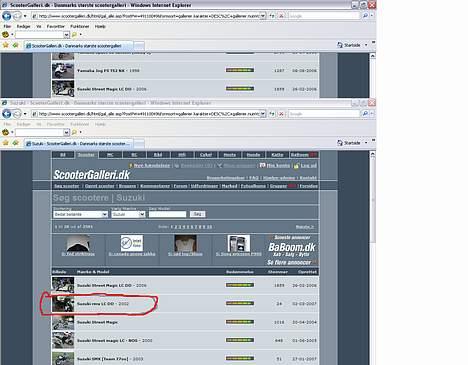Refresh the page in the Suzuki window
This screenshot has width=468, height=365.
tap(272, 114)
